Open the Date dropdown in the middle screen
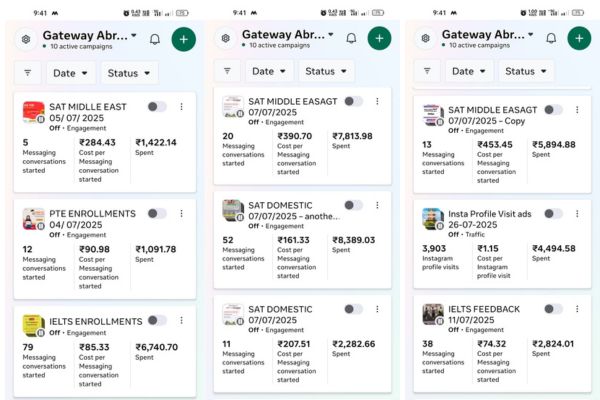600x400 pixels. coord(269,71)
